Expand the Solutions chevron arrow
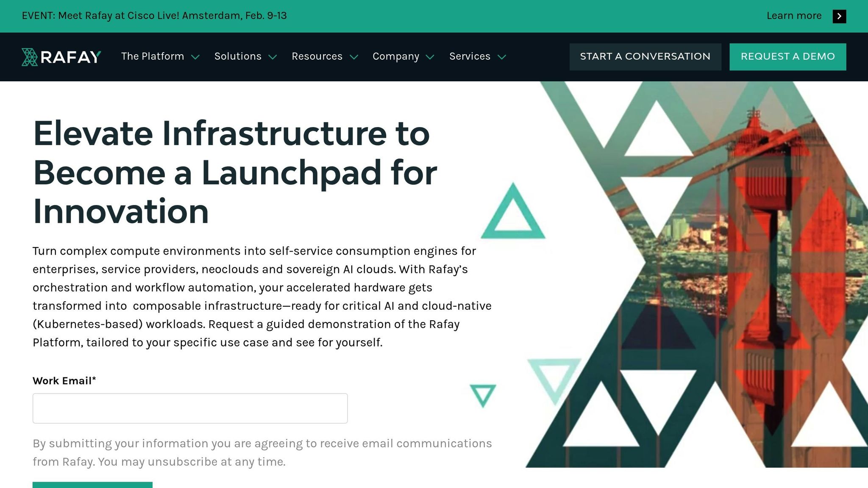Screen dimensions: 868x488 pos(273,57)
